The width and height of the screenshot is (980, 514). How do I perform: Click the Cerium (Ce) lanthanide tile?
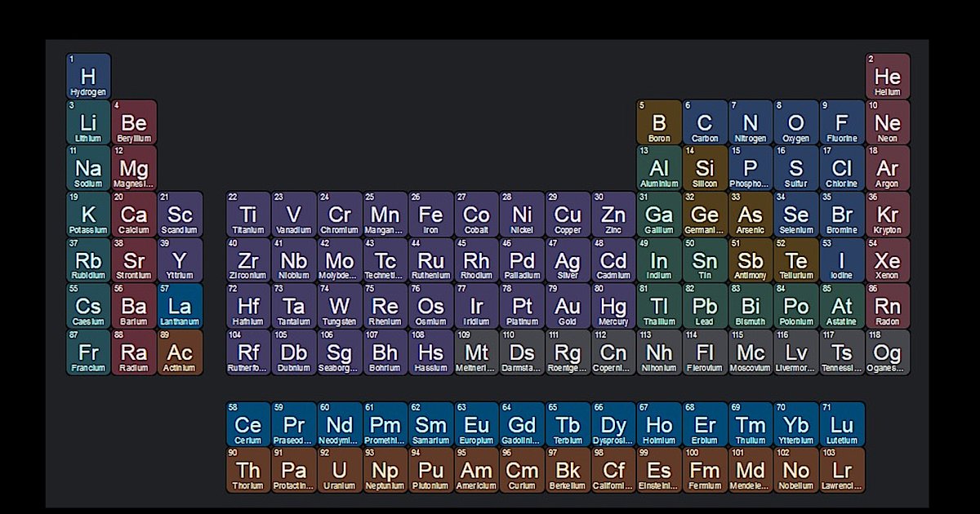tap(248, 425)
